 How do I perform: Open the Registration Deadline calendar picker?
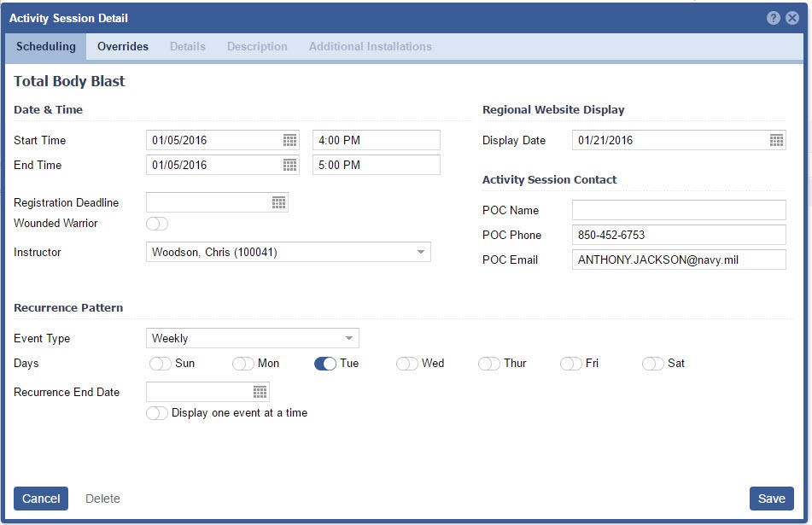tap(278, 202)
